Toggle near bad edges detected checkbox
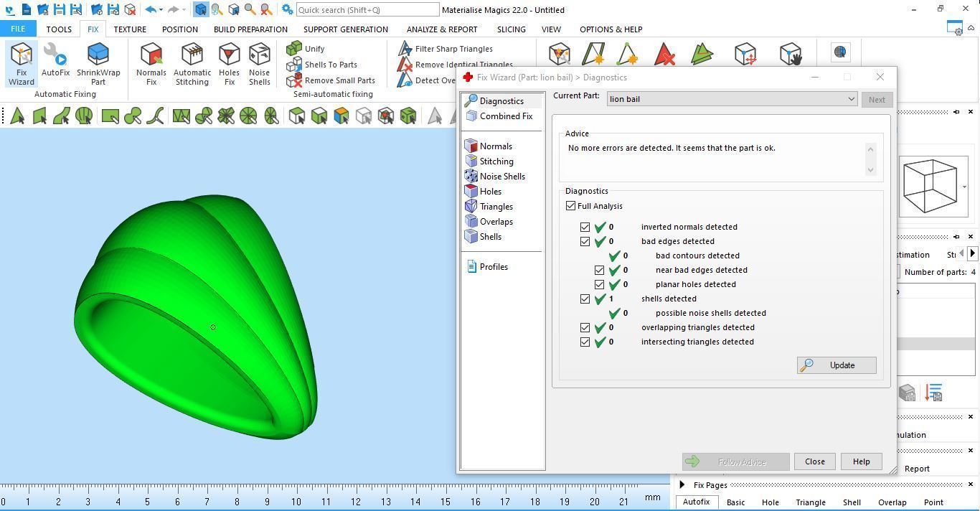The height and width of the screenshot is (511, 980). pyautogui.click(x=600, y=270)
